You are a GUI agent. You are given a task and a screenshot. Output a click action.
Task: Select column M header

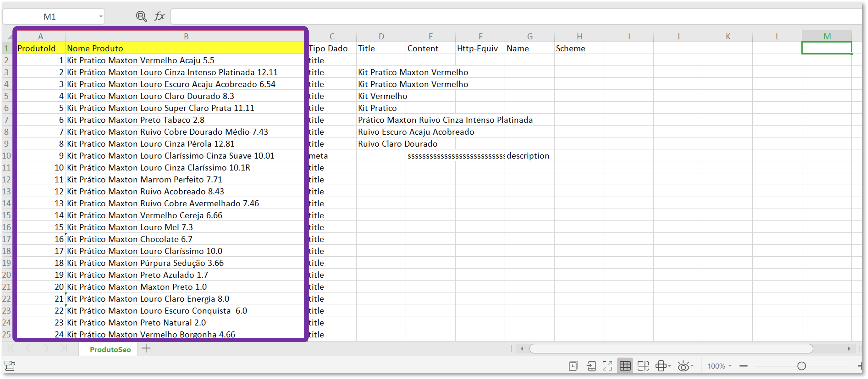pos(827,36)
